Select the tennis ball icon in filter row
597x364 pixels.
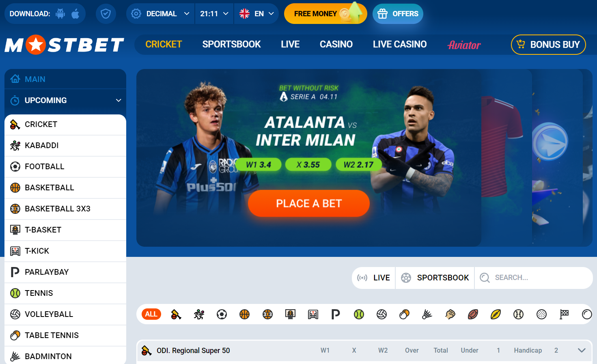tap(359, 314)
